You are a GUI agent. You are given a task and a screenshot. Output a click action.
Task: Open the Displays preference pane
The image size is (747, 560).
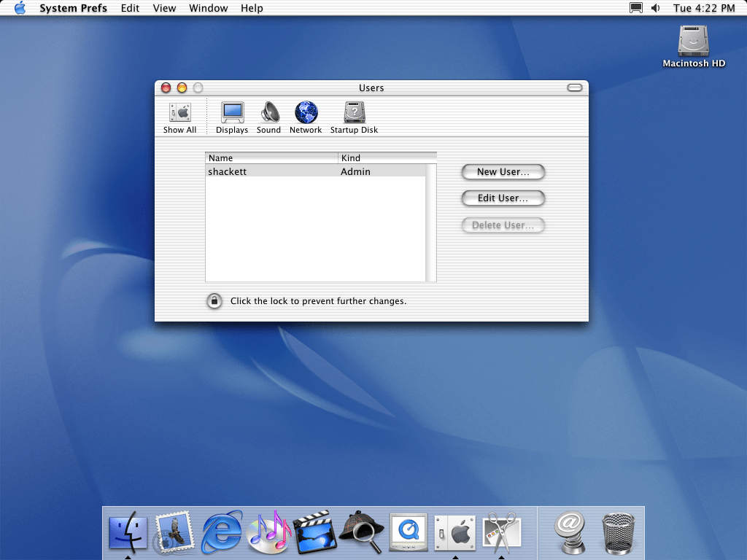(x=232, y=117)
